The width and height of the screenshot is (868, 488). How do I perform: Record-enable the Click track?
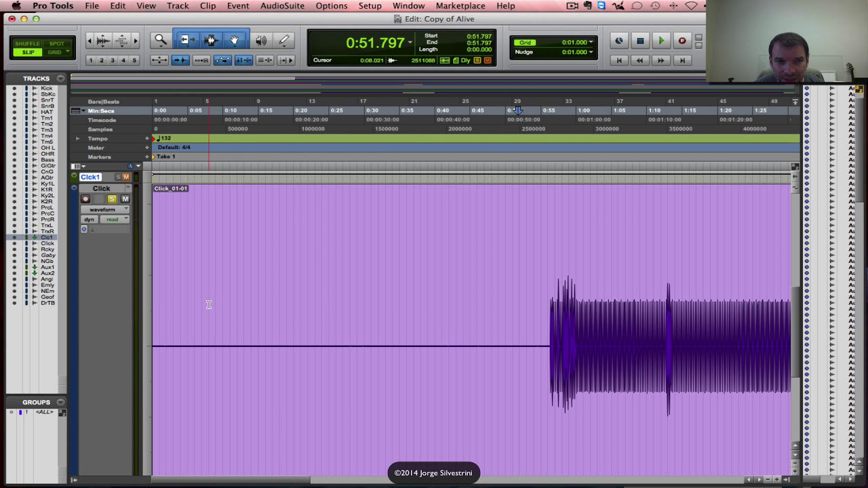[x=85, y=199]
